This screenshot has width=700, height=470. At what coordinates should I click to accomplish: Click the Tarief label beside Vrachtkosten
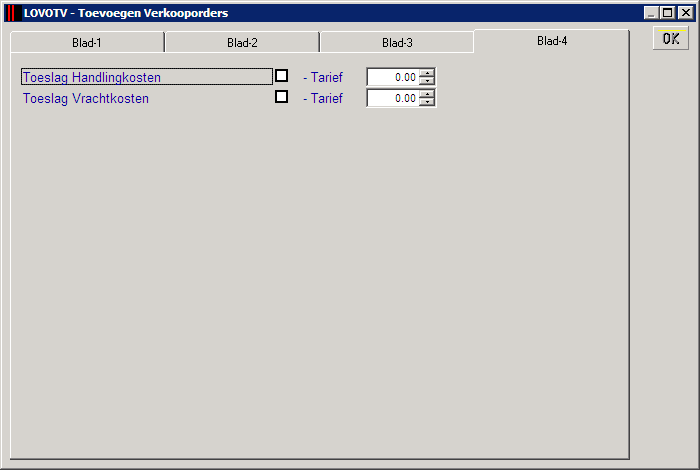click(323, 98)
